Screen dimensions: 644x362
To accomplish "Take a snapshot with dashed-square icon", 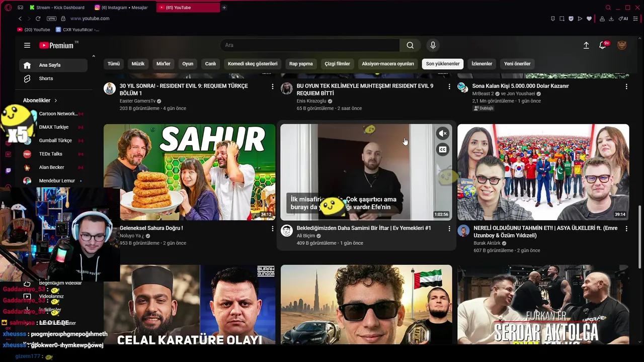I will 562,19.
